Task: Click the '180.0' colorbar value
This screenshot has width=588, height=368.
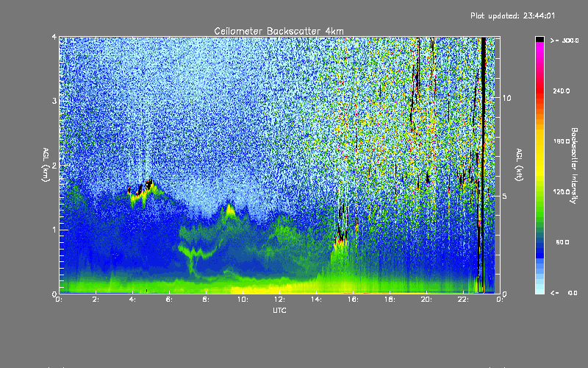Action: click(562, 141)
